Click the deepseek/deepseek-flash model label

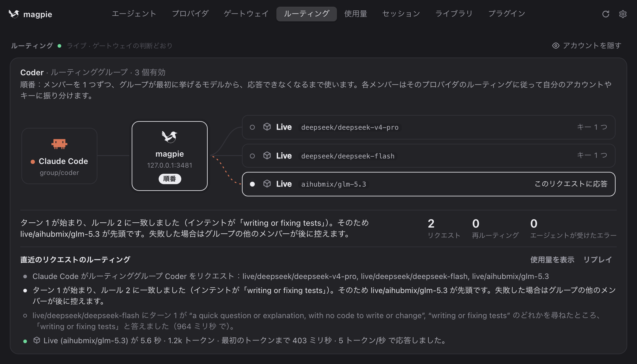point(348,156)
